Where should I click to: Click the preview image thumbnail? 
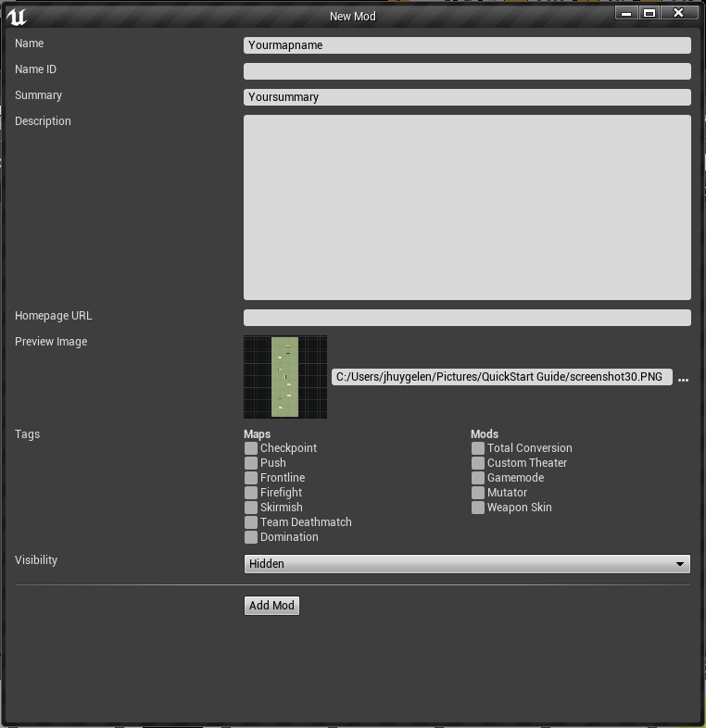tap(285, 377)
